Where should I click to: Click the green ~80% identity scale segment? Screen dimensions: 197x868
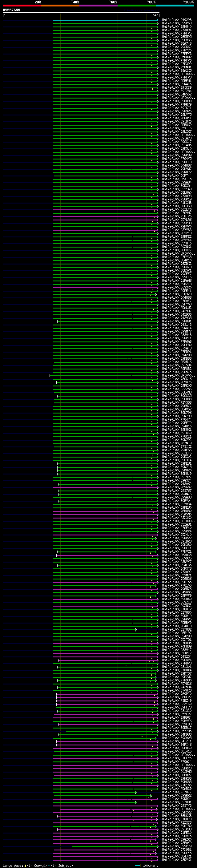pos(137,6)
